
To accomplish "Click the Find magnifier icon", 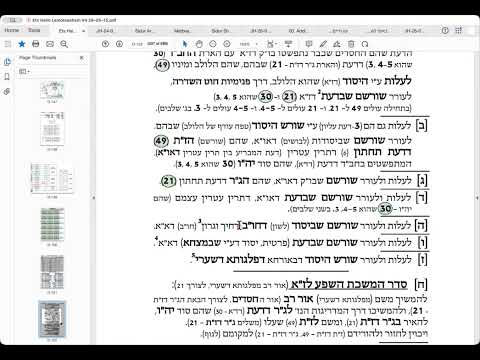I will (64, 44).
